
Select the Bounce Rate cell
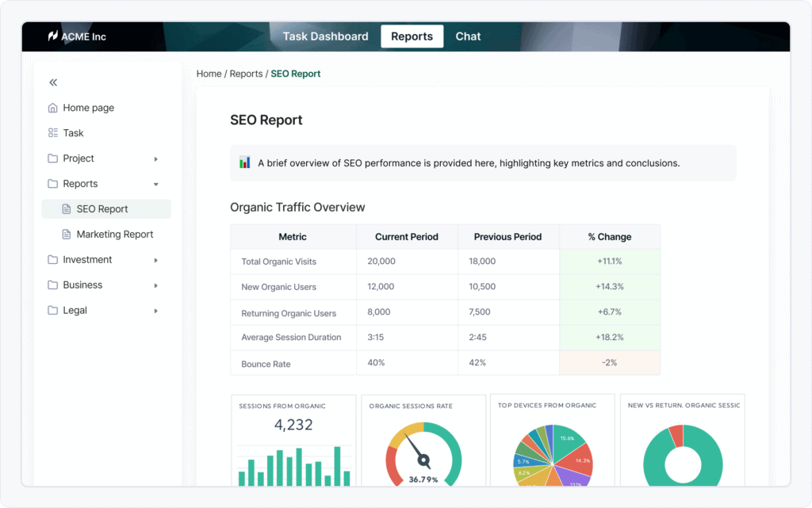point(293,364)
